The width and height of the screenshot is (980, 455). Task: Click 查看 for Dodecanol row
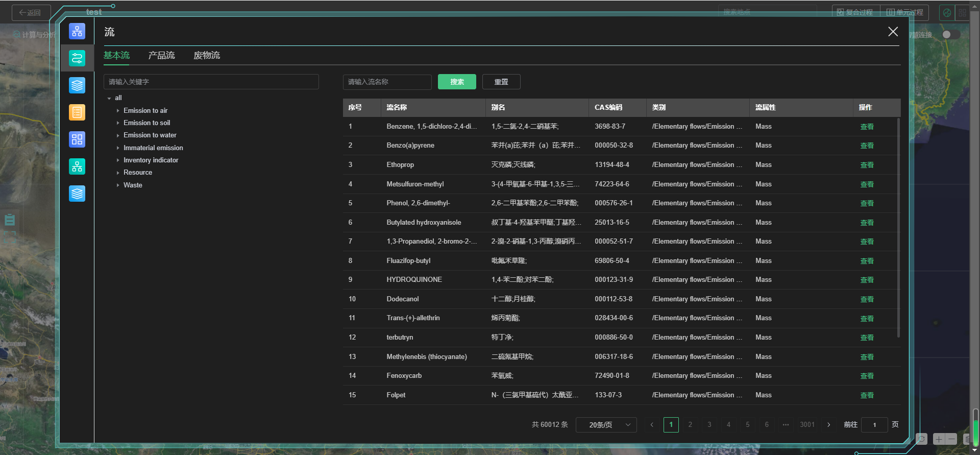[x=867, y=299]
